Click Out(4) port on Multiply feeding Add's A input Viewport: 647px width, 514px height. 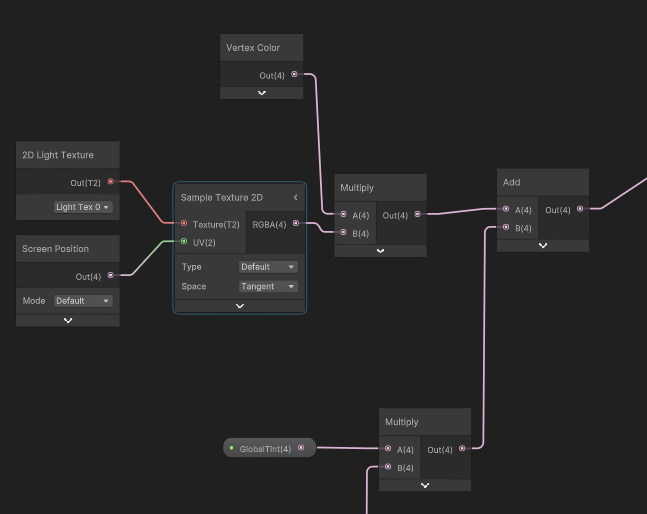(418, 214)
